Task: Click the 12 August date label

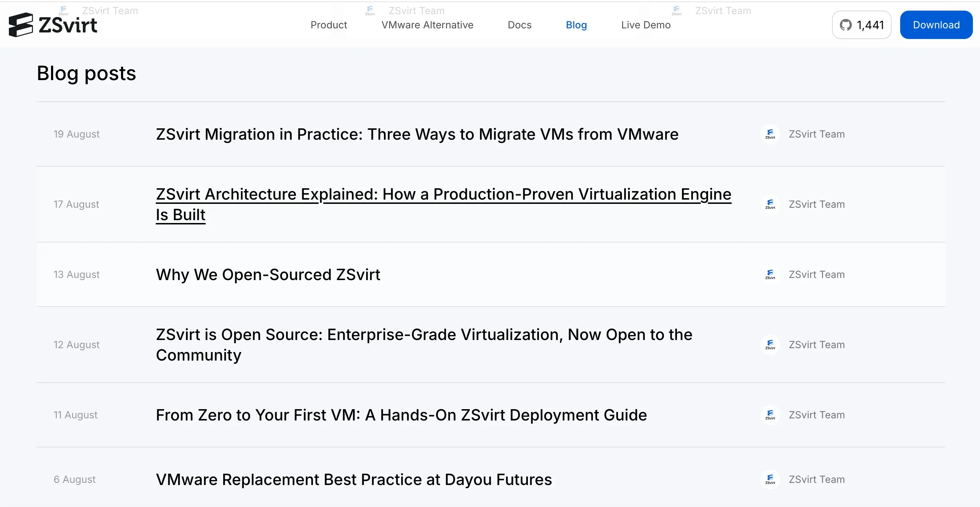Action: tap(77, 345)
